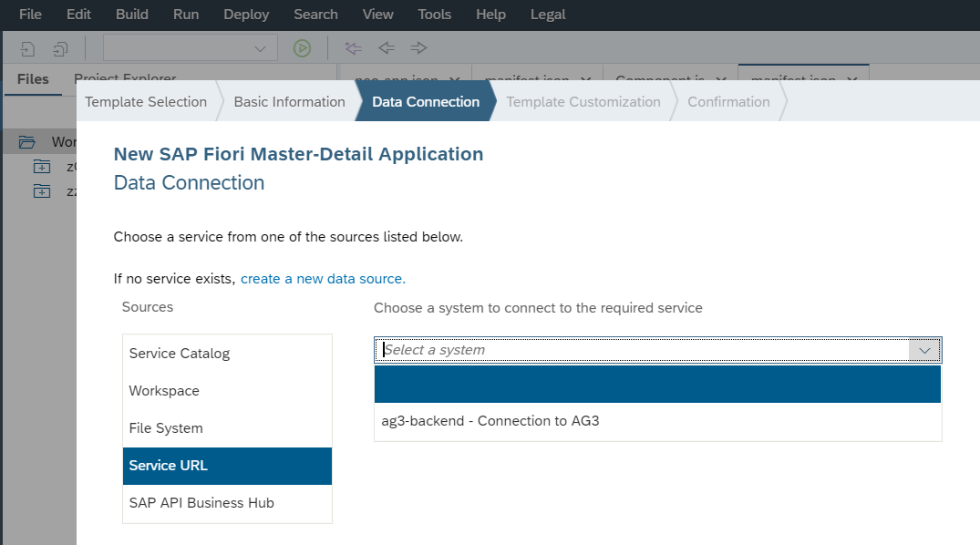Click the Select a system input field
The width and height of the screenshot is (980, 545).
coord(638,350)
